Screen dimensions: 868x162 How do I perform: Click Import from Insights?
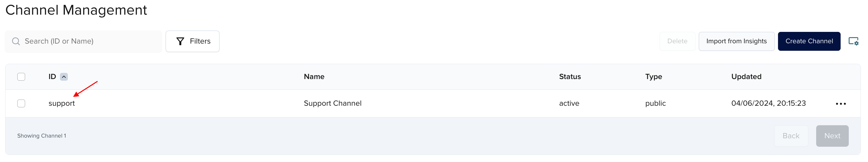pyautogui.click(x=736, y=41)
